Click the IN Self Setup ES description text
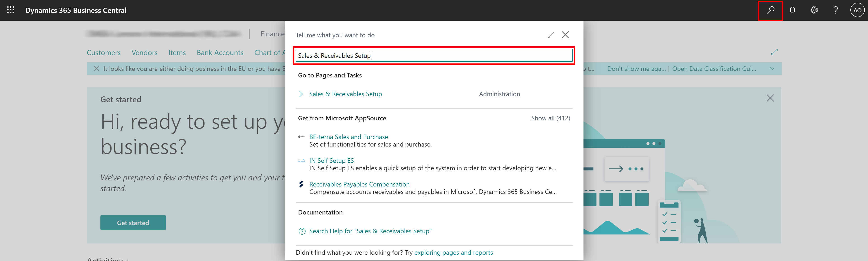868x261 pixels. (x=433, y=168)
